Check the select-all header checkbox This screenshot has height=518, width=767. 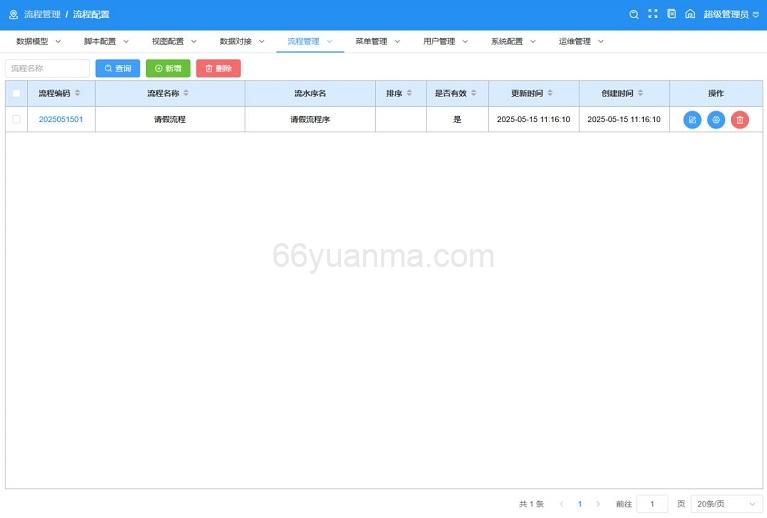(x=16, y=93)
